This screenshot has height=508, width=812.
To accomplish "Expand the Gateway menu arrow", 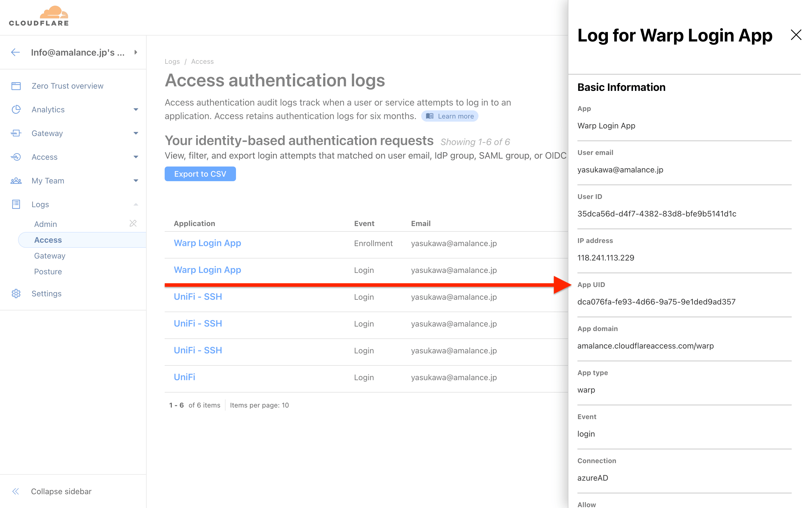I will coord(136,133).
